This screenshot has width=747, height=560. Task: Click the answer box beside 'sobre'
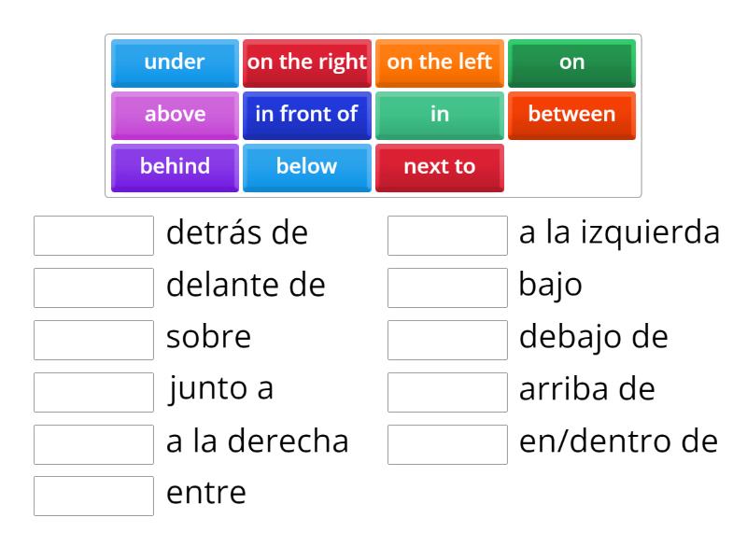[x=92, y=340]
